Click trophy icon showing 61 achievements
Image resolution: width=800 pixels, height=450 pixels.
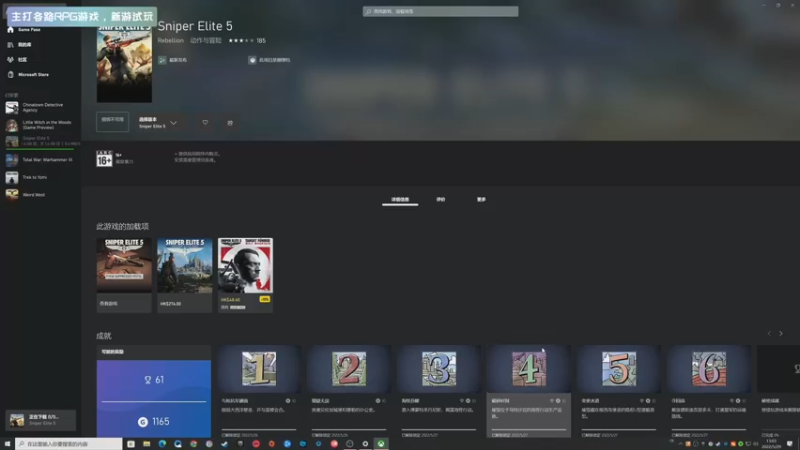[148, 380]
